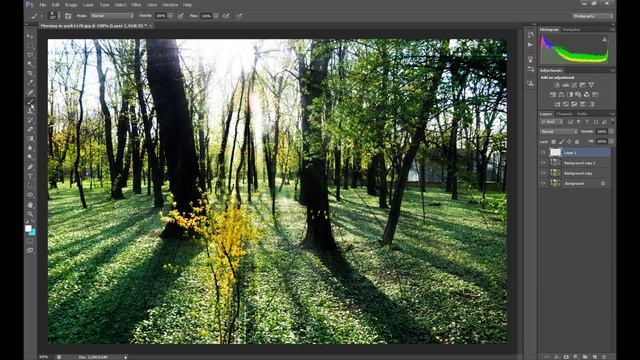The height and width of the screenshot is (360, 640).
Task: Open the History panel icon
Action: pyautogui.click(x=531, y=35)
